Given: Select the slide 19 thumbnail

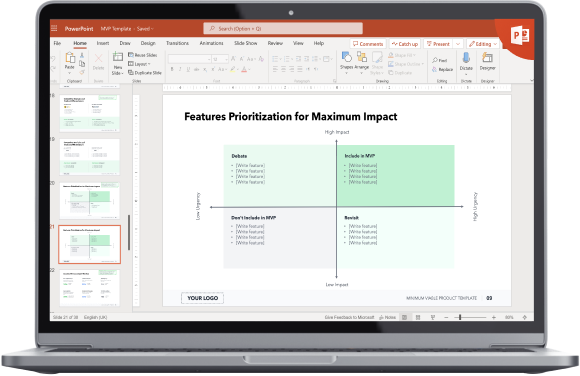Looking at the screenshot, I should 90,157.
